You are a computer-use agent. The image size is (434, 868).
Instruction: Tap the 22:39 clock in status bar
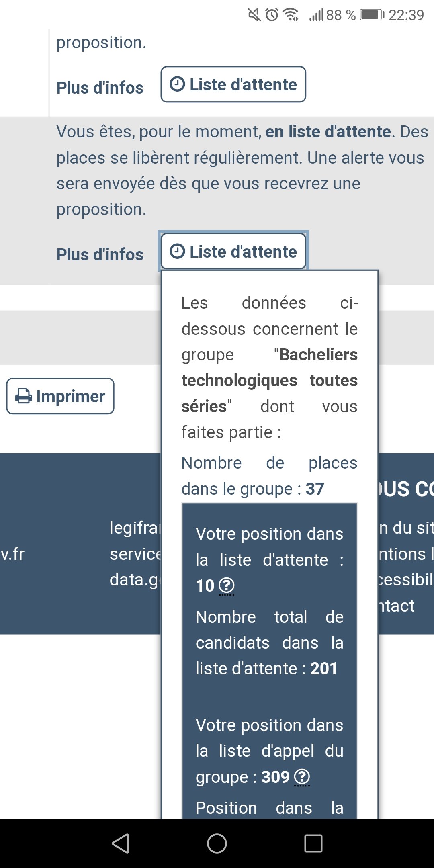click(x=406, y=15)
